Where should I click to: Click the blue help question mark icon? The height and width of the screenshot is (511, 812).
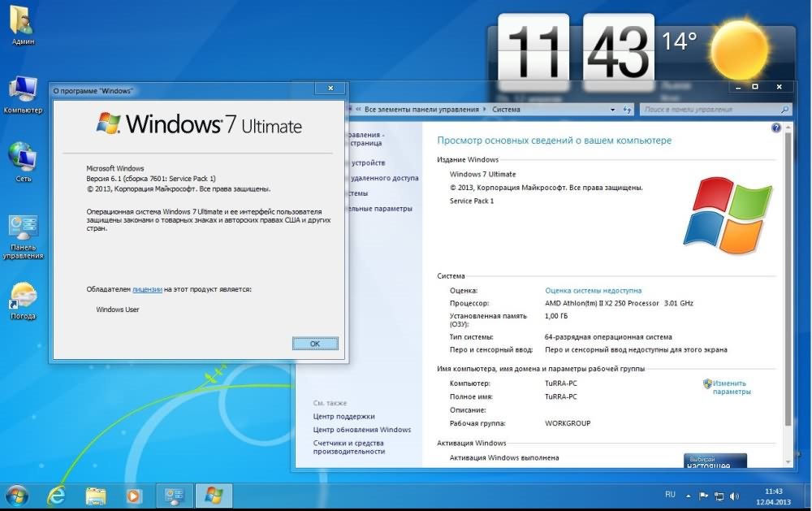[x=776, y=128]
